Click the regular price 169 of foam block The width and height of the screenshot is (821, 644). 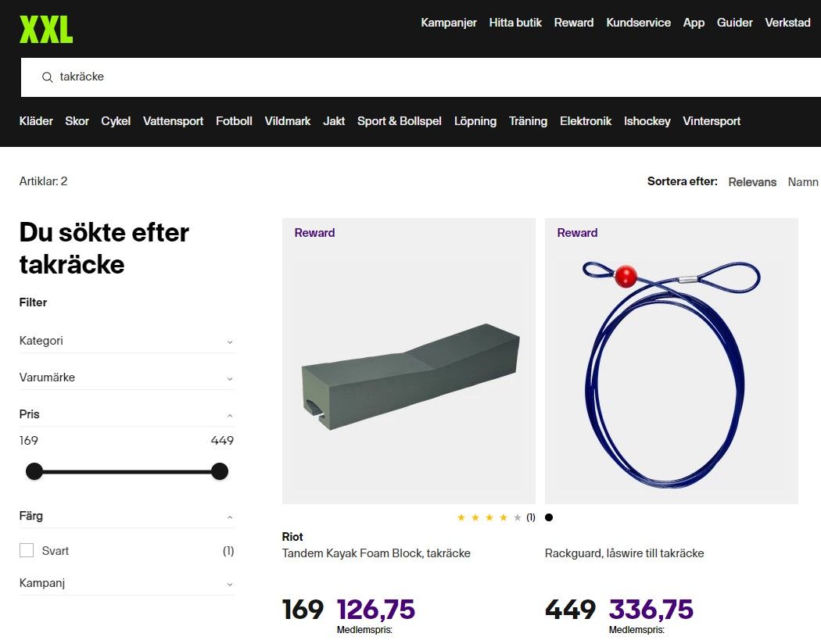coord(303,610)
